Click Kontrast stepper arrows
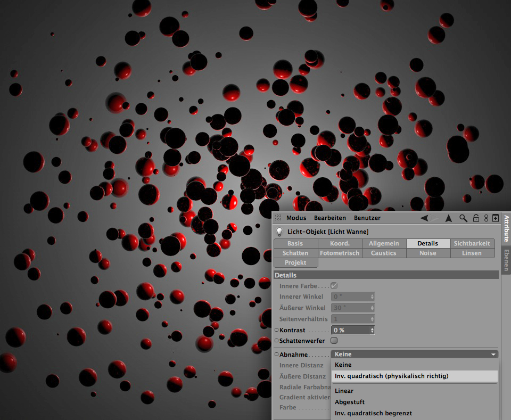The width and height of the screenshot is (511, 420). (x=372, y=330)
